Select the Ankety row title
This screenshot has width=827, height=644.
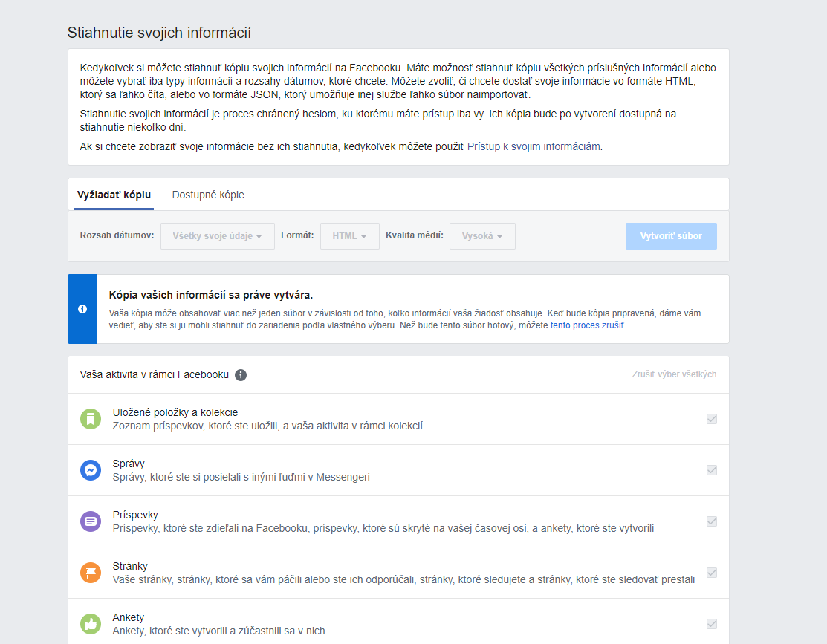[128, 617]
